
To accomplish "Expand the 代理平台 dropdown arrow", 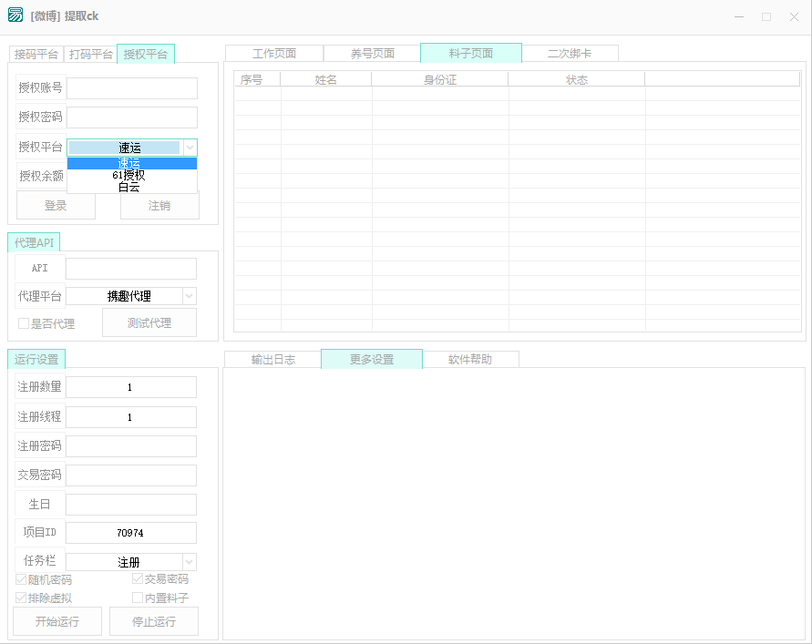I will pos(189,296).
